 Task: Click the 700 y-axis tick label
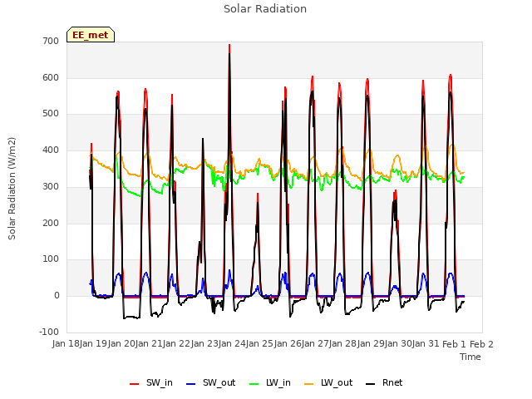(51, 41)
